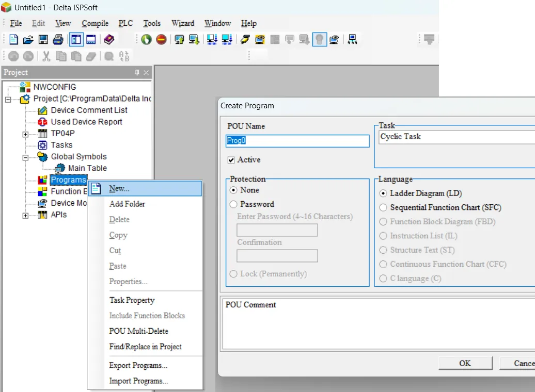Open the Cyclic Task dropdown

point(457,137)
